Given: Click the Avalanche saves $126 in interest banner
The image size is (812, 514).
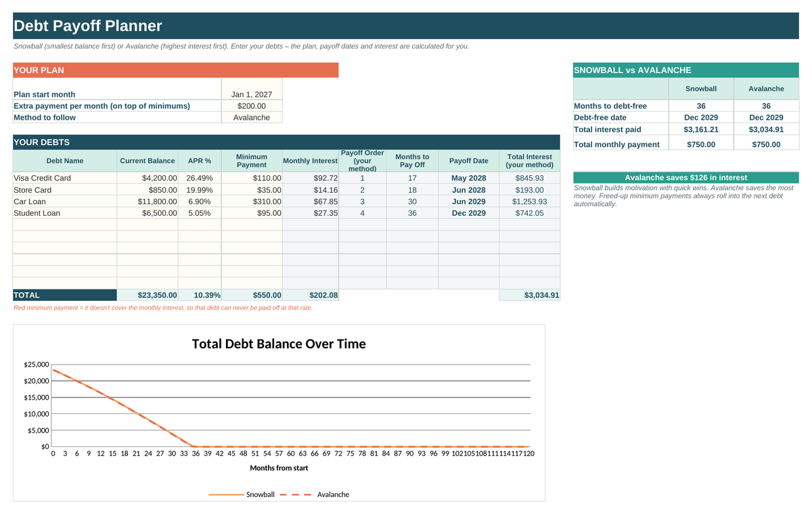Looking at the screenshot, I should (685, 178).
